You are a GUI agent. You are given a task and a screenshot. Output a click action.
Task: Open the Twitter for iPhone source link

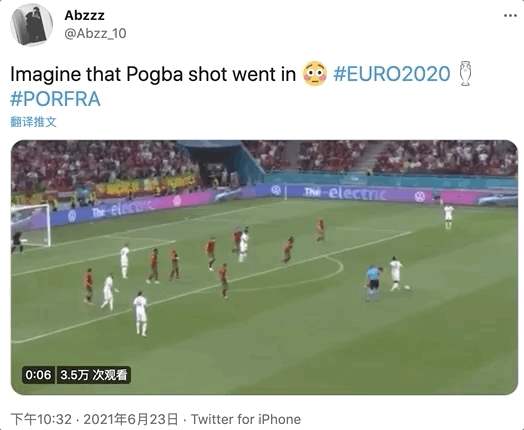click(246, 419)
